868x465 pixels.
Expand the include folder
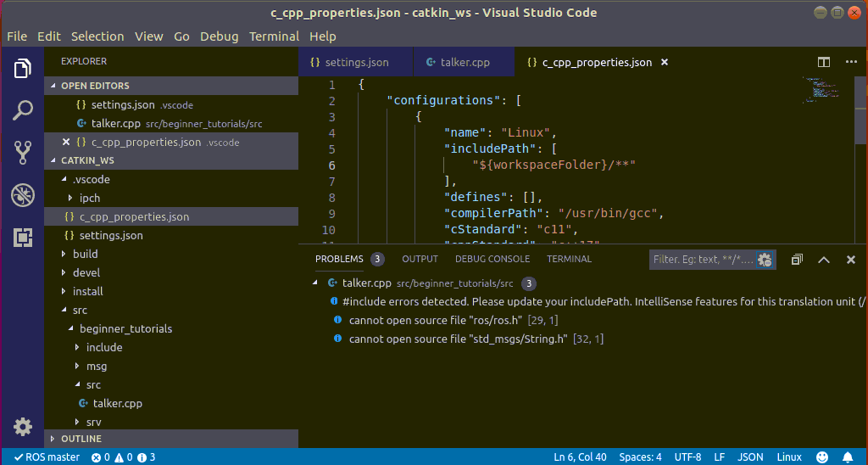coord(77,348)
